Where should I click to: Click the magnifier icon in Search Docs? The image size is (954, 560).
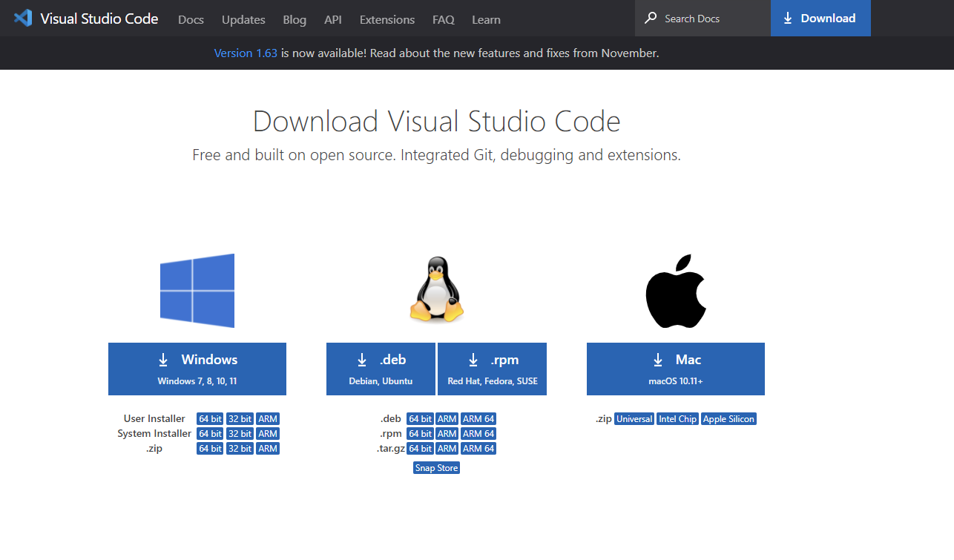point(651,18)
